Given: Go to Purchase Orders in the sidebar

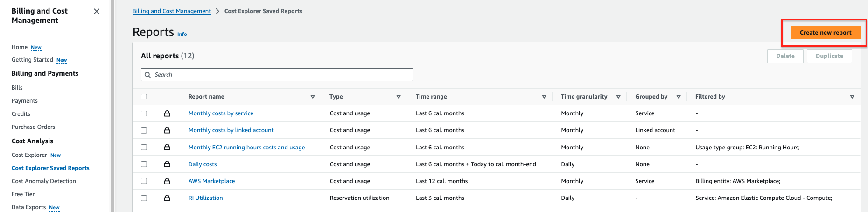Looking at the screenshot, I should (33, 127).
